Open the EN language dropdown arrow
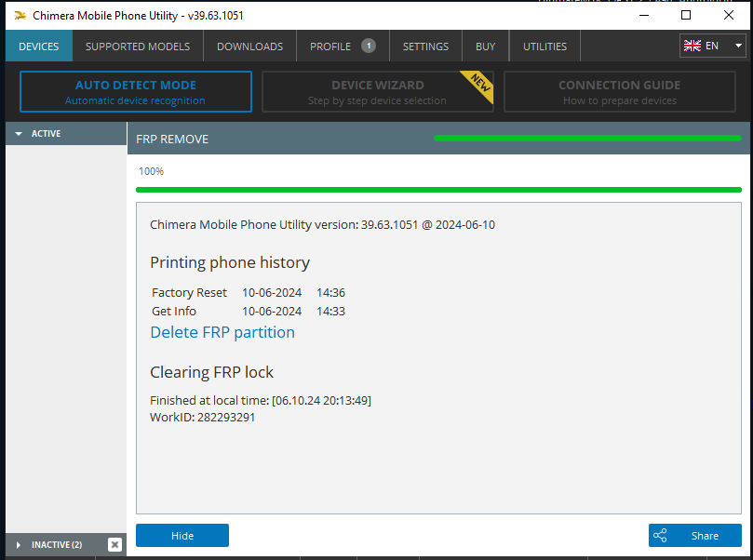The width and height of the screenshot is (753, 560). [738, 46]
